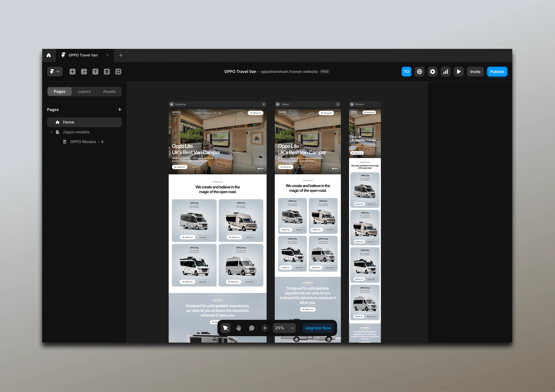Select the cursor tool in bottom toolbar
Screen dimensions: 555x392
pyautogui.click(x=225, y=328)
